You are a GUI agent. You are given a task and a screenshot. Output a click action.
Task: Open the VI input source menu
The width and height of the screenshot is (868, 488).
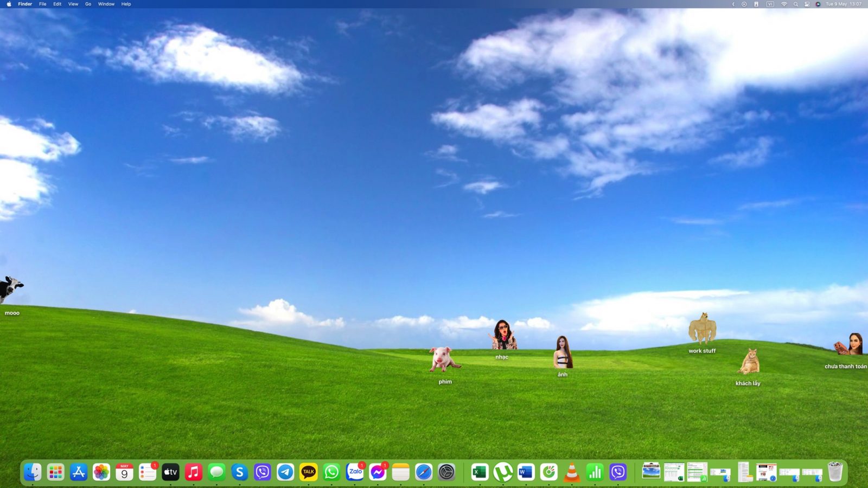coord(770,4)
